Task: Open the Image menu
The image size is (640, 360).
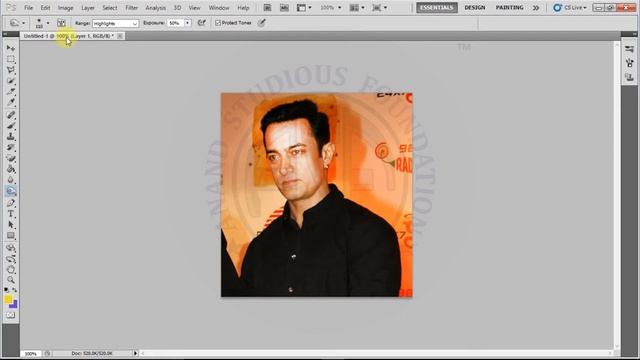Action: pyautogui.click(x=65, y=8)
